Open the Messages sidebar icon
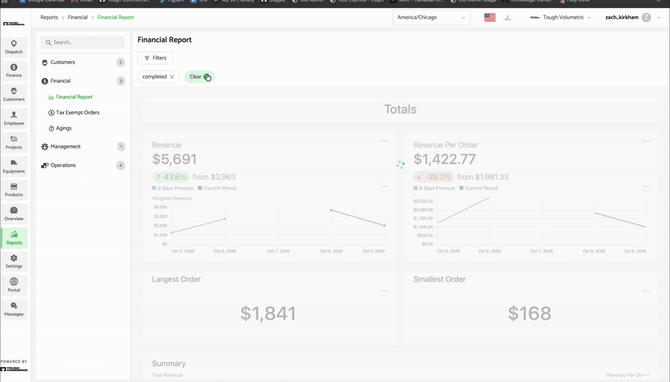 coord(14,309)
